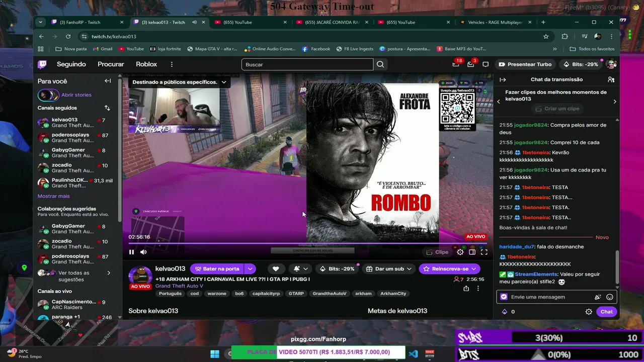This screenshot has height=362, width=644.
Task: Click the purple Chat send button
Action: coord(607,312)
